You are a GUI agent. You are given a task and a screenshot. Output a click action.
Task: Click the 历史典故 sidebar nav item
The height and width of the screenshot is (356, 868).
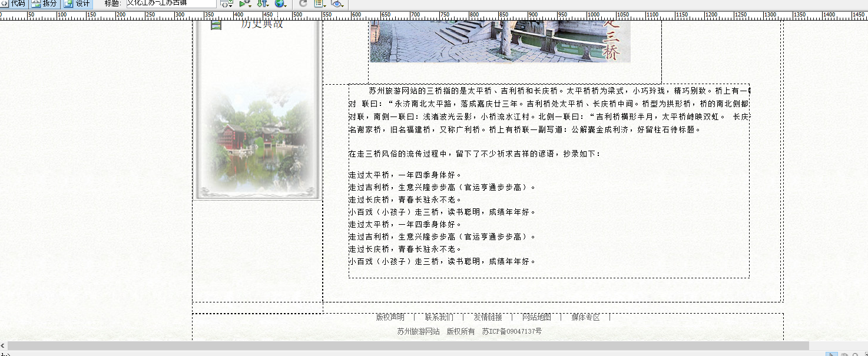pyautogui.click(x=262, y=24)
